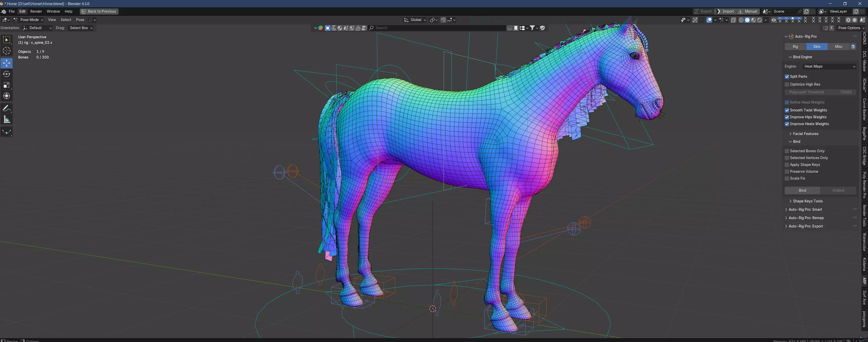The image size is (868, 342).
Task: Select the Select Box tool in the left toolbar
Action: [x=6, y=40]
